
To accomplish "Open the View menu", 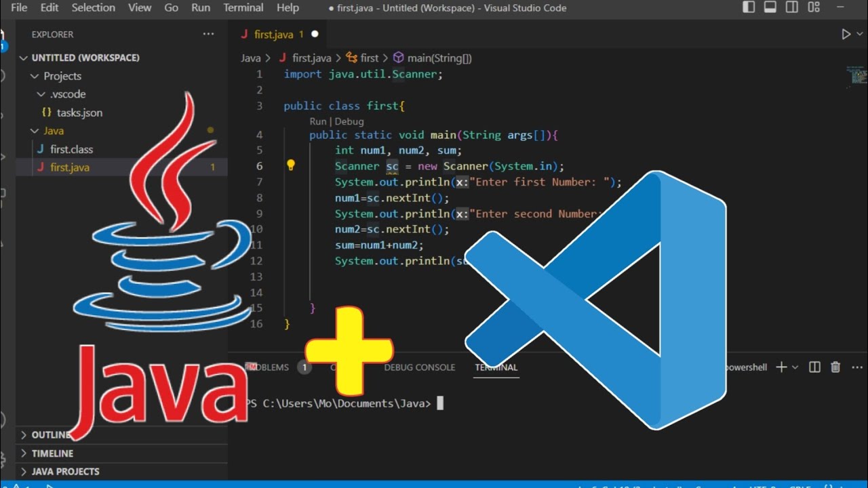I will (x=140, y=7).
